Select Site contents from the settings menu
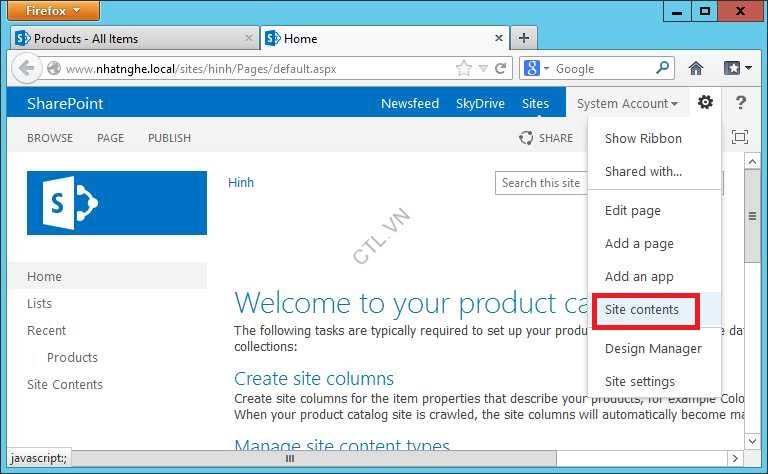768x474 pixels. pos(641,310)
